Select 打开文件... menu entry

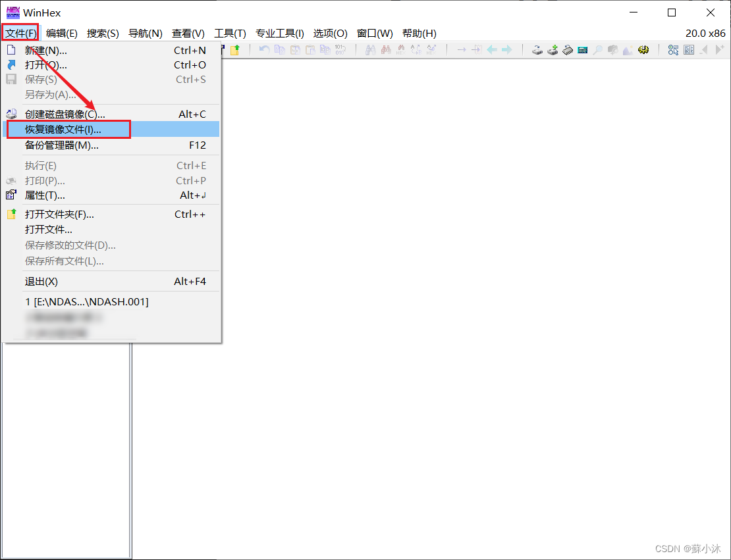tap(111, 230)
